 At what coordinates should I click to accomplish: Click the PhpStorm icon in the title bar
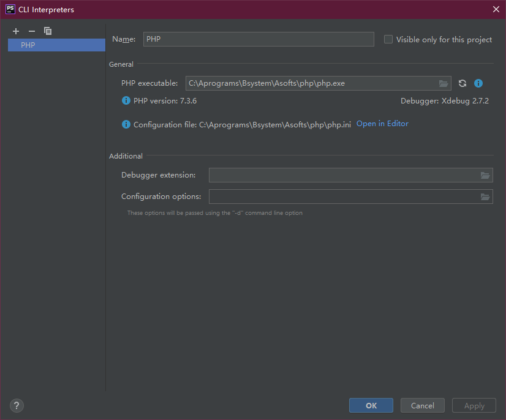[10, 9]
